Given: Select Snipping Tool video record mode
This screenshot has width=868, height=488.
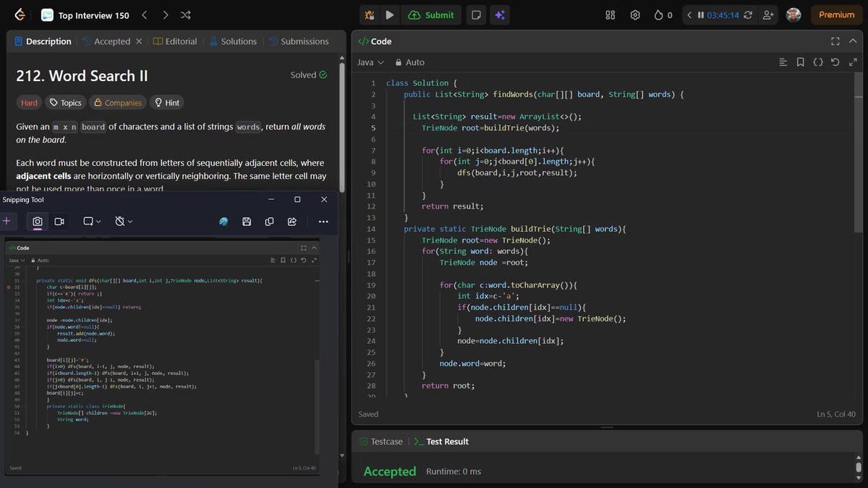Looking at the screenshot, I should coord(59,221).
